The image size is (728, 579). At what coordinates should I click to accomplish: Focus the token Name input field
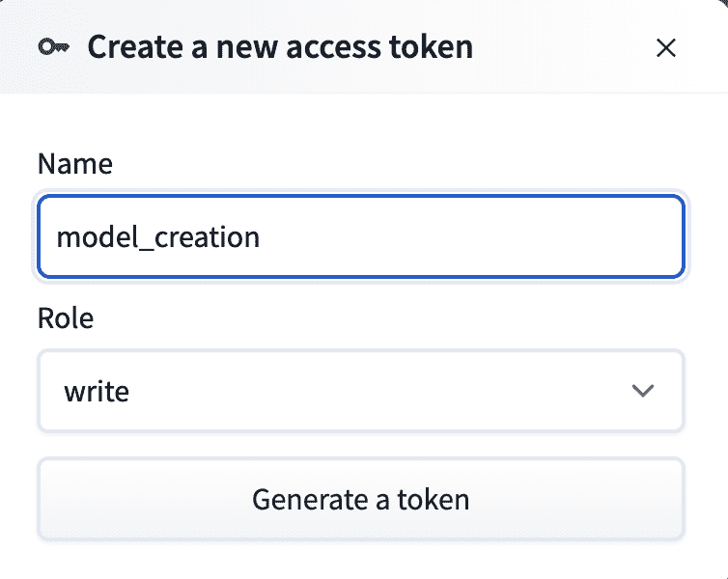(360, 236)
